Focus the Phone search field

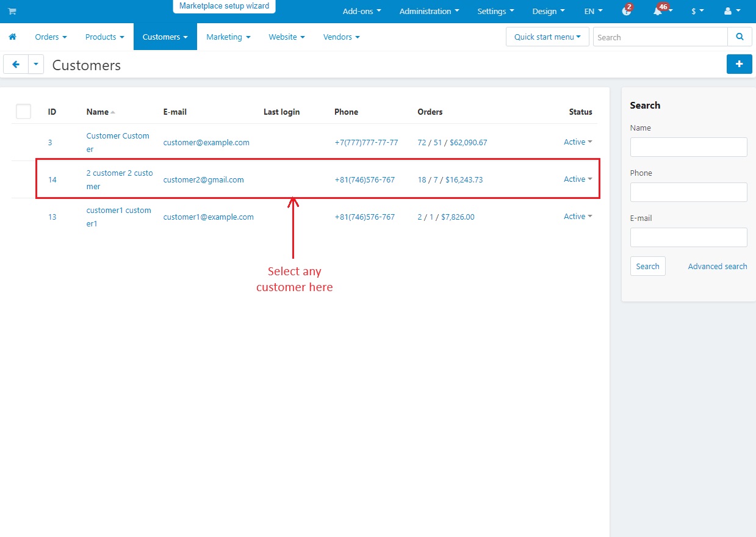[x=688, y=192]
